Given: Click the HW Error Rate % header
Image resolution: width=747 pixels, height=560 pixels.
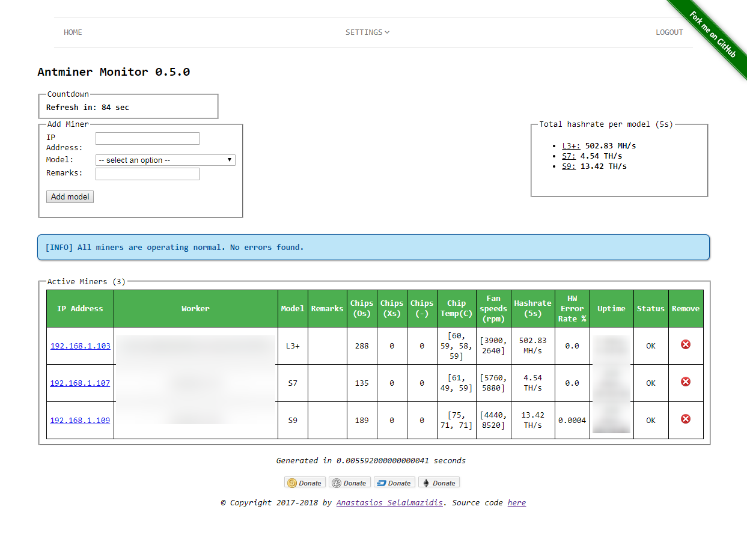Looking at the screenshot, I should pos(572,309).
